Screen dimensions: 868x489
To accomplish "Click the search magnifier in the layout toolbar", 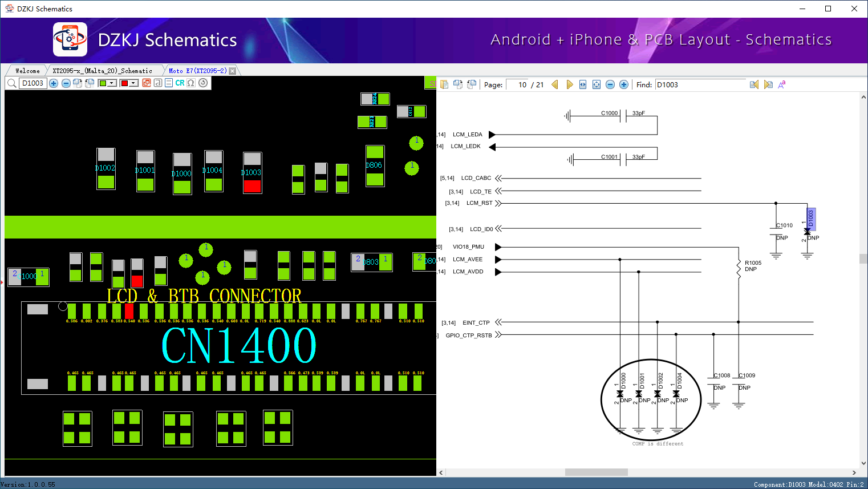I will (11, 83).
